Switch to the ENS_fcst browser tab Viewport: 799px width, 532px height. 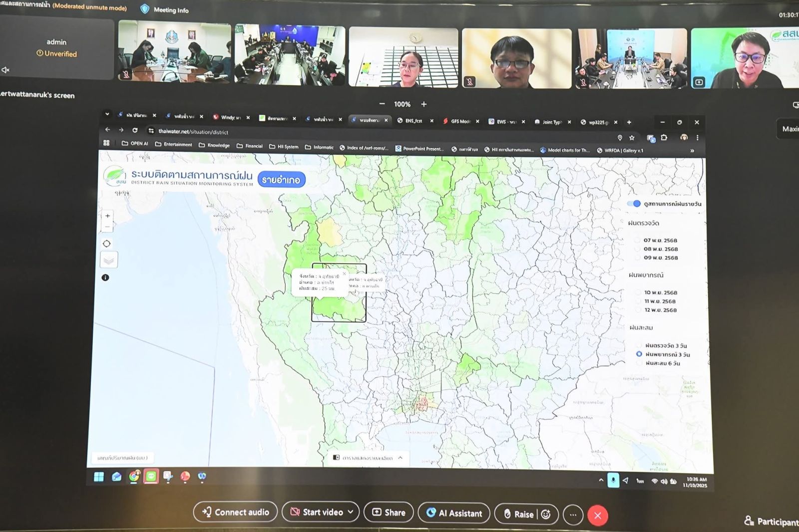click(413, 121)
